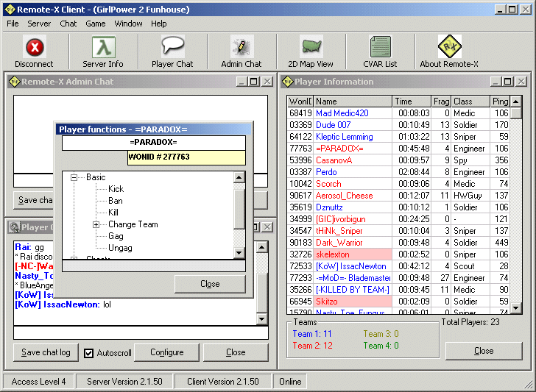The width and height of the screenshot is (536, 392).
Task: Sort by the Time column header
Action: pyautogui.click(x=412, y=101)
